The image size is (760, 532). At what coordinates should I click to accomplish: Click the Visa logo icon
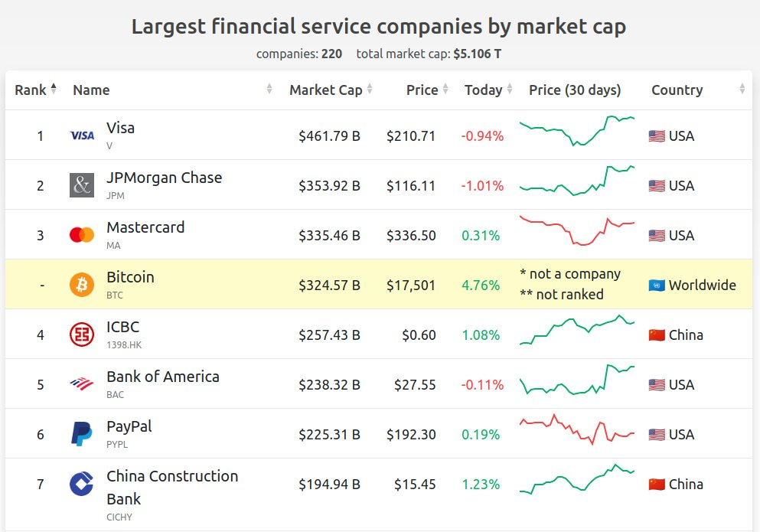[82, 135]
